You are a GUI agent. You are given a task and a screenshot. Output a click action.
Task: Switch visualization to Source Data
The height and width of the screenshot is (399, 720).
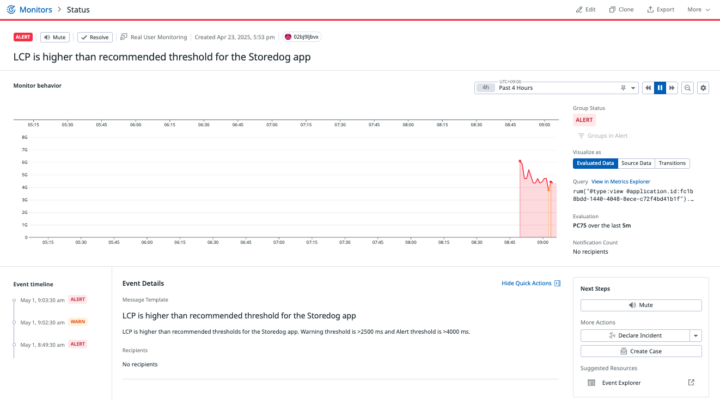[x=636, y=163]
